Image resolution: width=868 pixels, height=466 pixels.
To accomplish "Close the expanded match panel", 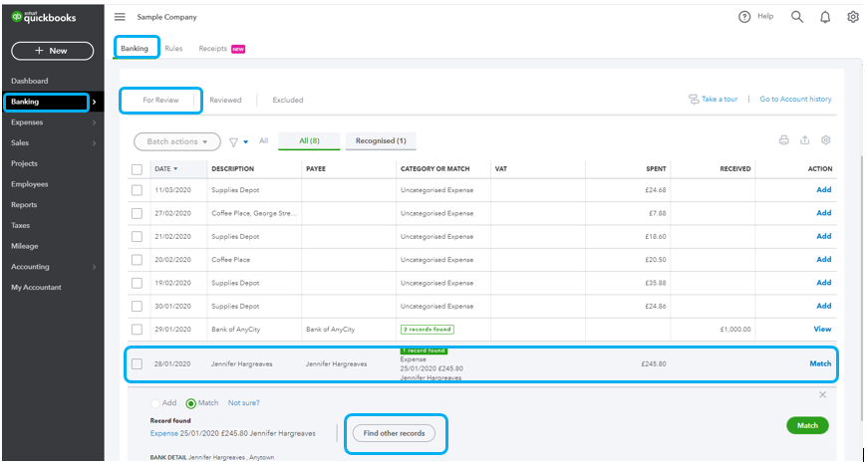I will click(x=822, y=394).
